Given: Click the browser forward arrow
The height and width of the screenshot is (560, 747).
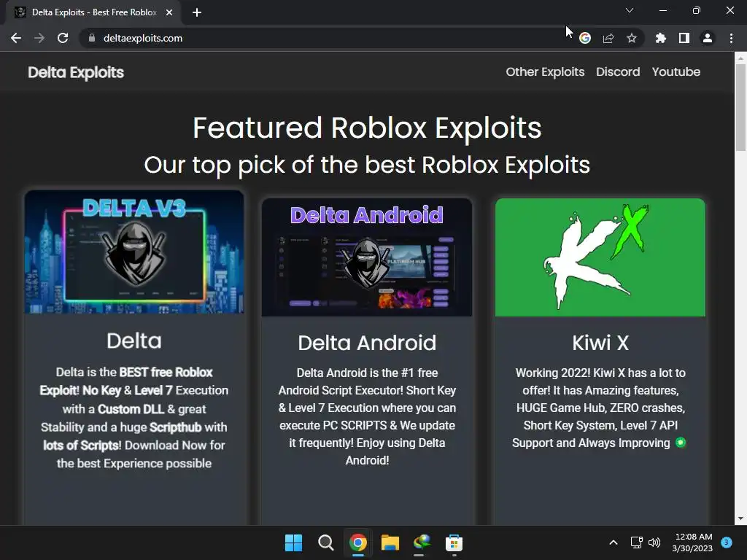Looking at the screenshot, I should point(39,38).
